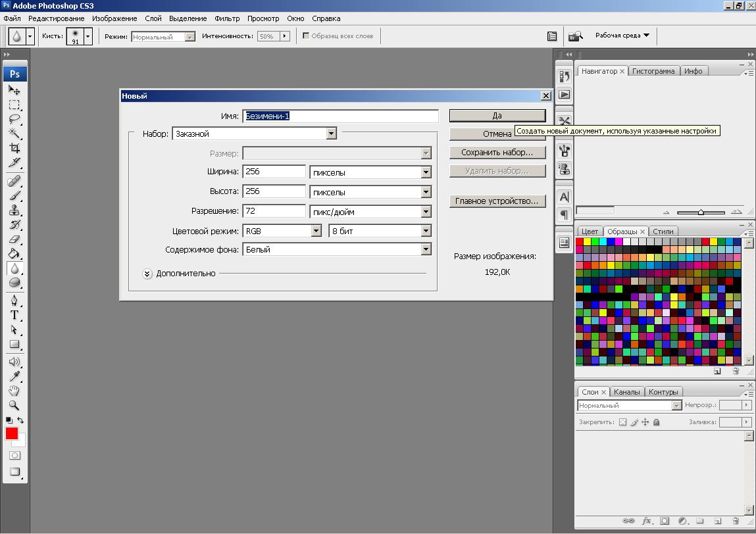Click the 'Да' button to create document

pos(497,115)
